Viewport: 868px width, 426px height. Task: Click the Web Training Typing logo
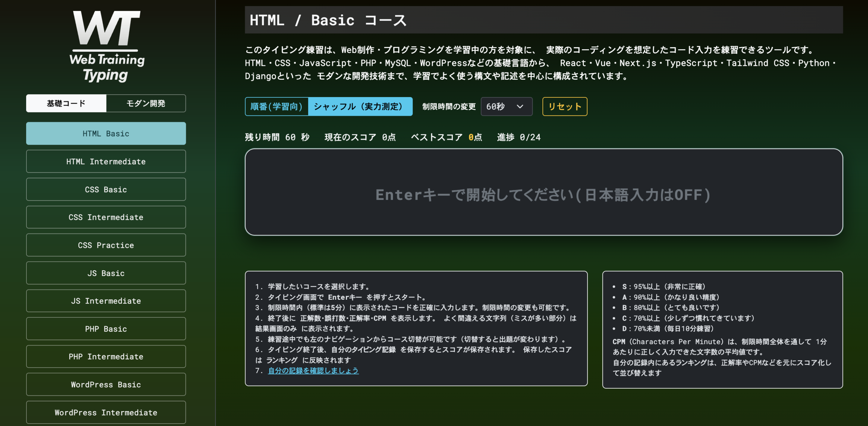[x=106, y=47]
